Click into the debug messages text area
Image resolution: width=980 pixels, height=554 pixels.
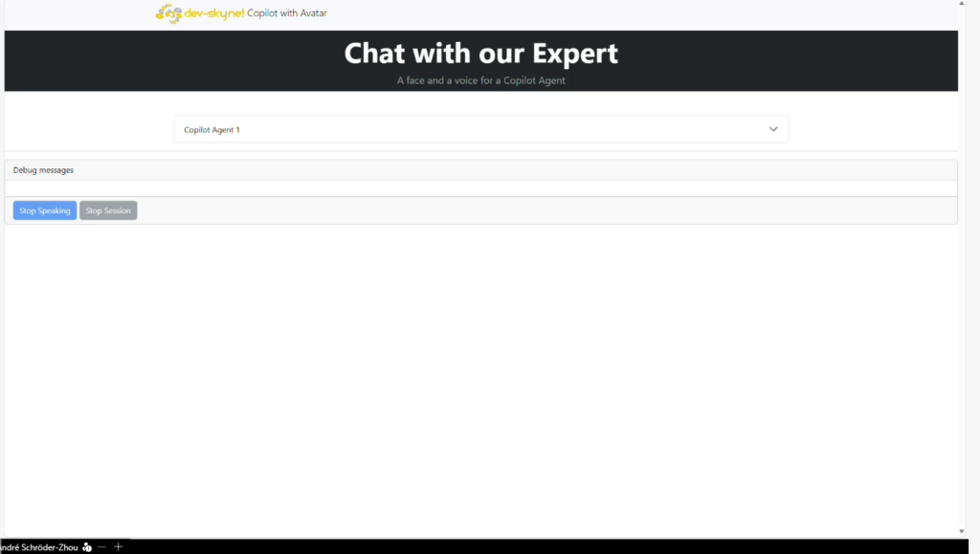480,188
